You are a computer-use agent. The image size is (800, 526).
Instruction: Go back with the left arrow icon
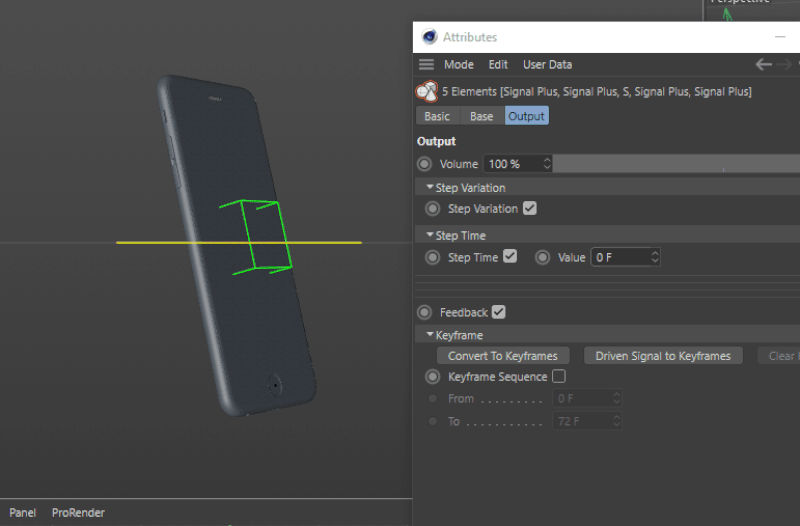coord(763,65)
